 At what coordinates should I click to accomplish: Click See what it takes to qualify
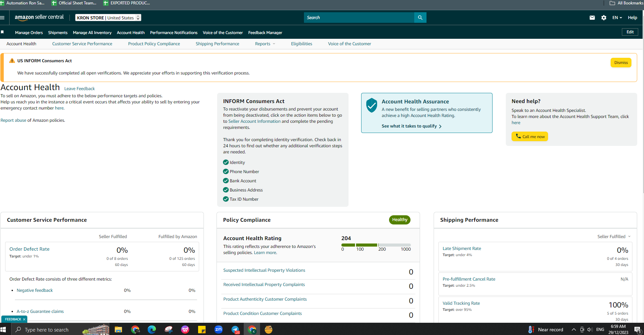pos(412,126)
